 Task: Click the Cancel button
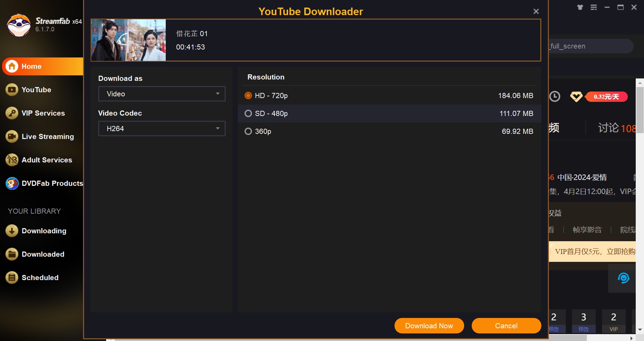506,326
